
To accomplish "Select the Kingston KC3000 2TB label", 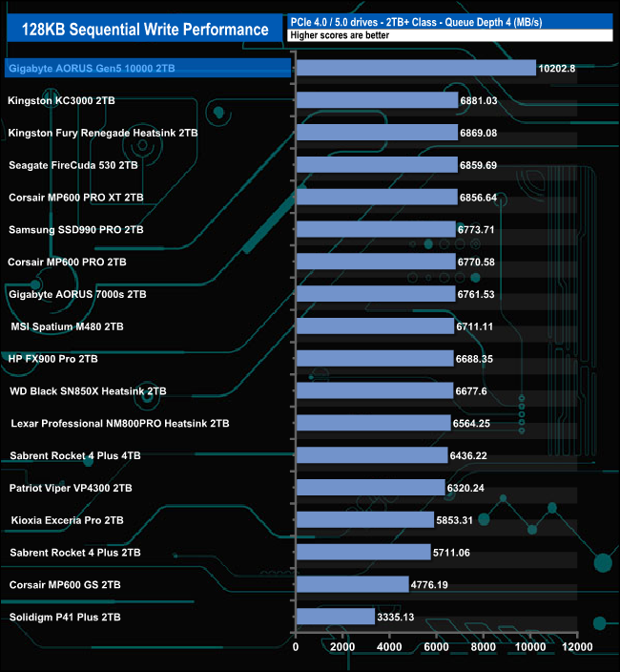I will tap(61, 101).
